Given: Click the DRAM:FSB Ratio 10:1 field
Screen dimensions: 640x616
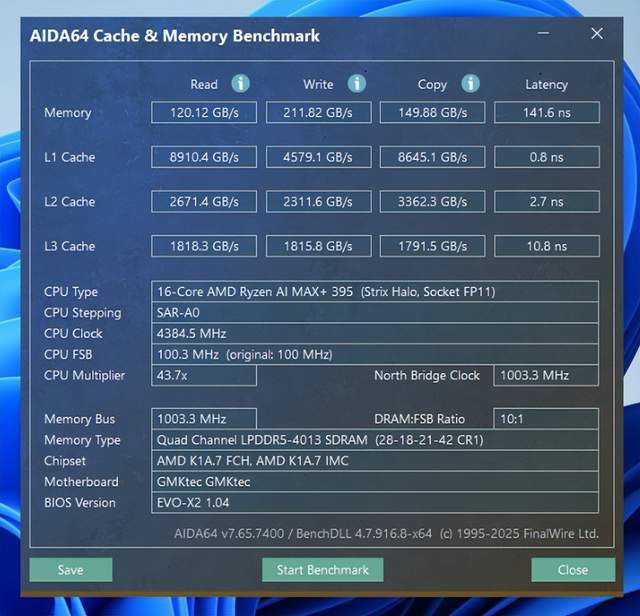Looking at the screenshot, I should click(x=546, y=419).
